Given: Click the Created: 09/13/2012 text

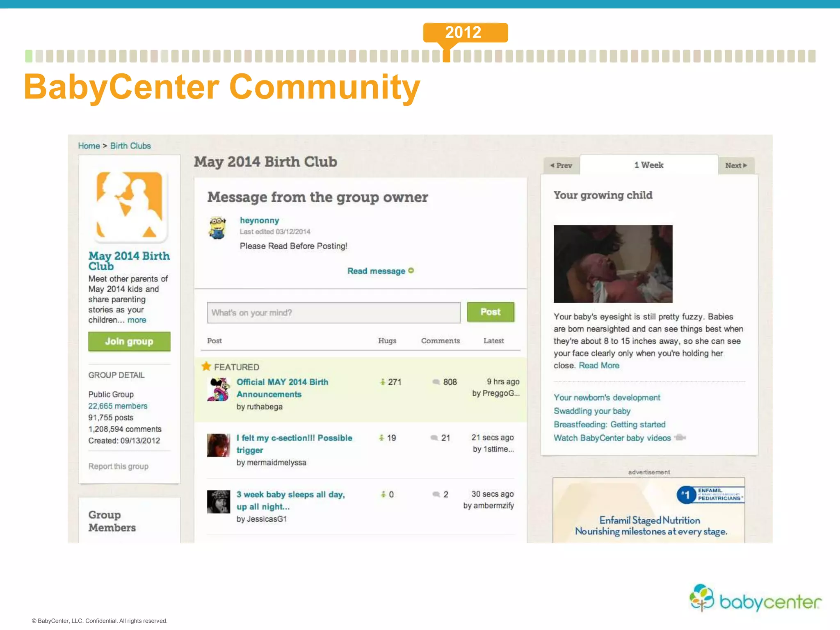Looking at the screenshot, I should click(x=124, y=441).
